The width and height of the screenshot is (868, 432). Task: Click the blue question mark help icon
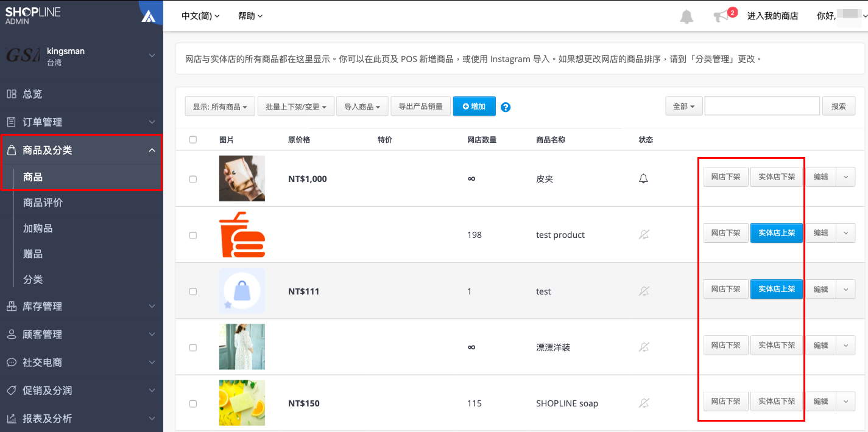[506, 107]
